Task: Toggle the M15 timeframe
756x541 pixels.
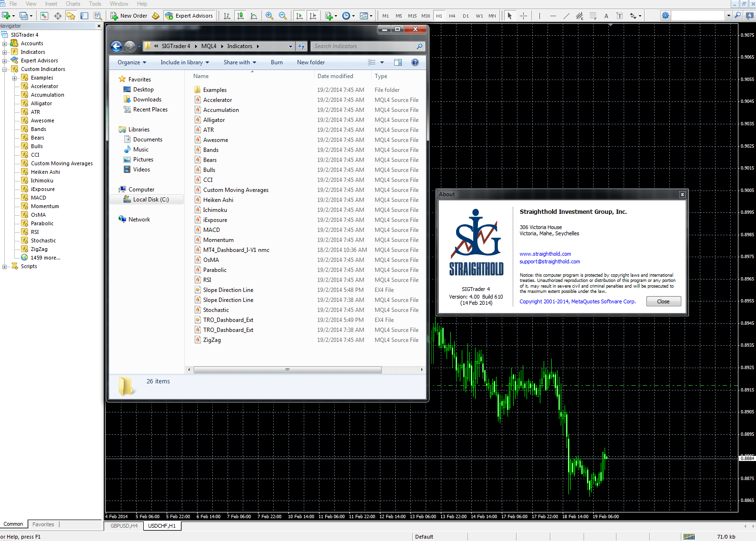Action: 412,16
